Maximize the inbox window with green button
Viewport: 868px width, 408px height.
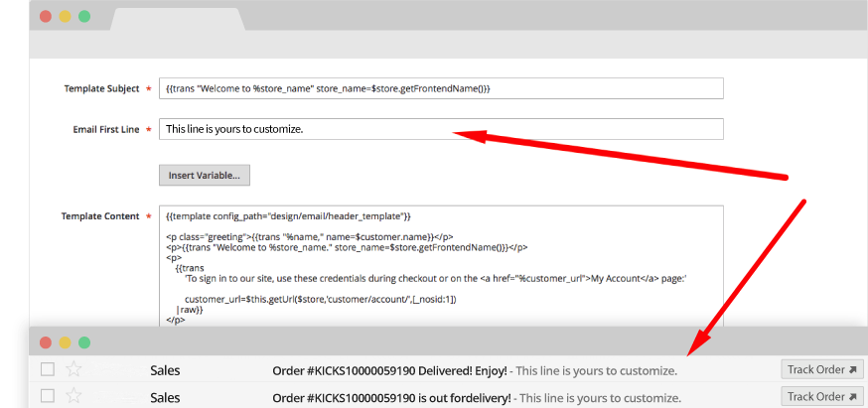pos(84,341)
